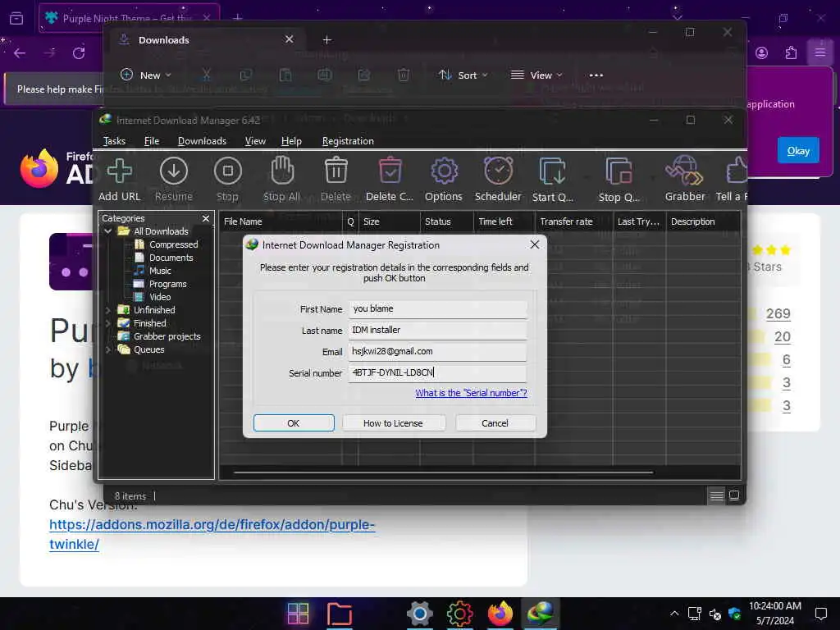Select the Music category

160,271
